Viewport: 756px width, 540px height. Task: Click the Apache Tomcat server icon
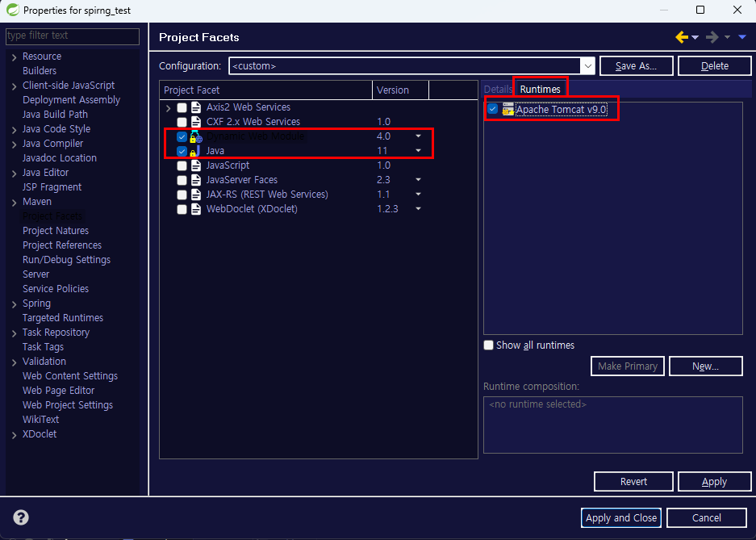507,110
